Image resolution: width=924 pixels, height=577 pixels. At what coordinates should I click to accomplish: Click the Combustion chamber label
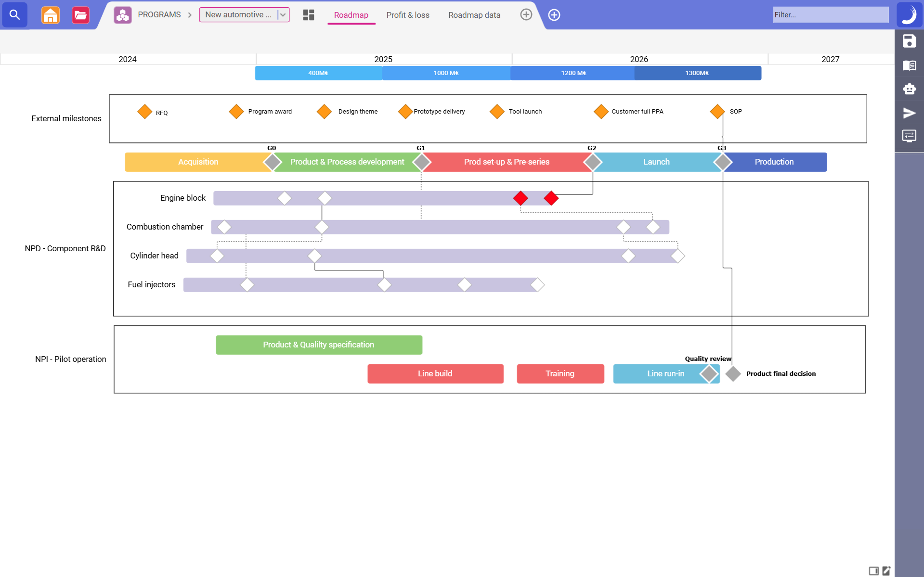[165, 227]
